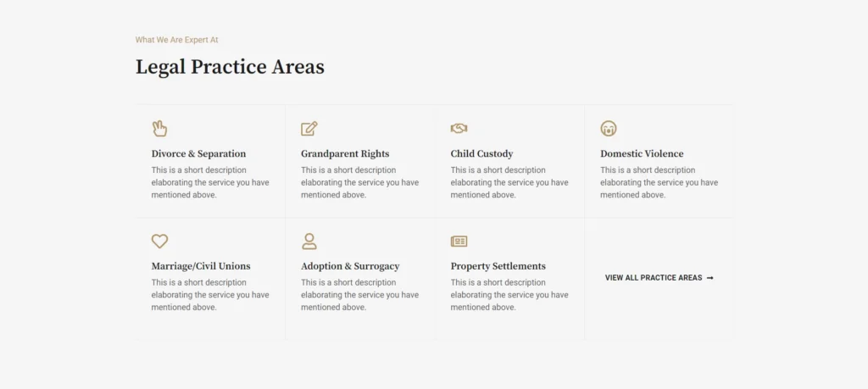Click the peace hand icon above Divorce & Separation
Viewport: 868px width, 389px height.
pos(159,129)
